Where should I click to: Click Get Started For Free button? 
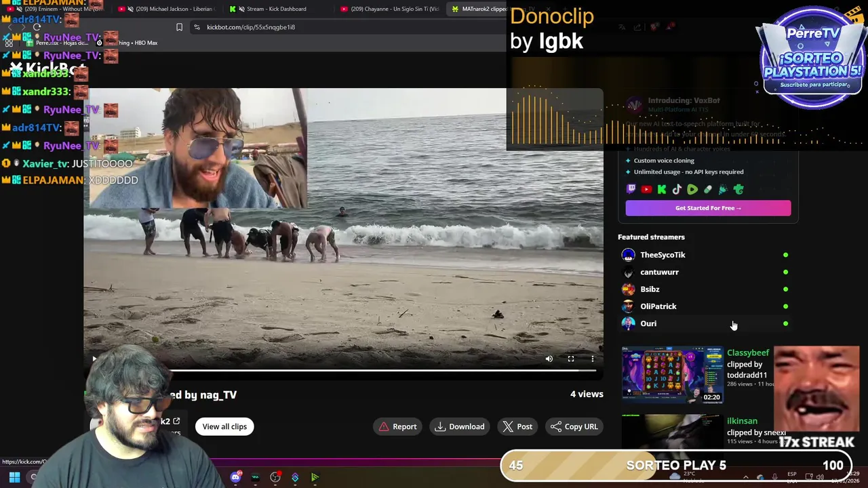(x=708, y=208)
